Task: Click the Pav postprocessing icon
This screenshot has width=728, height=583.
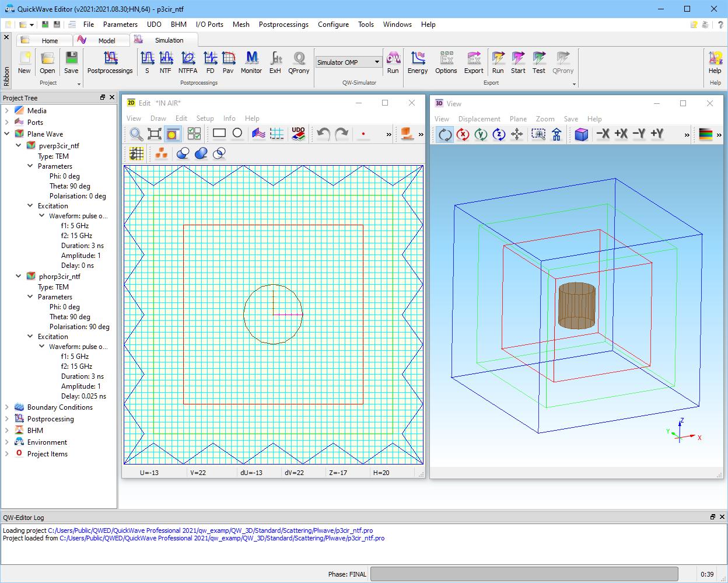Action: click(228, 62)
